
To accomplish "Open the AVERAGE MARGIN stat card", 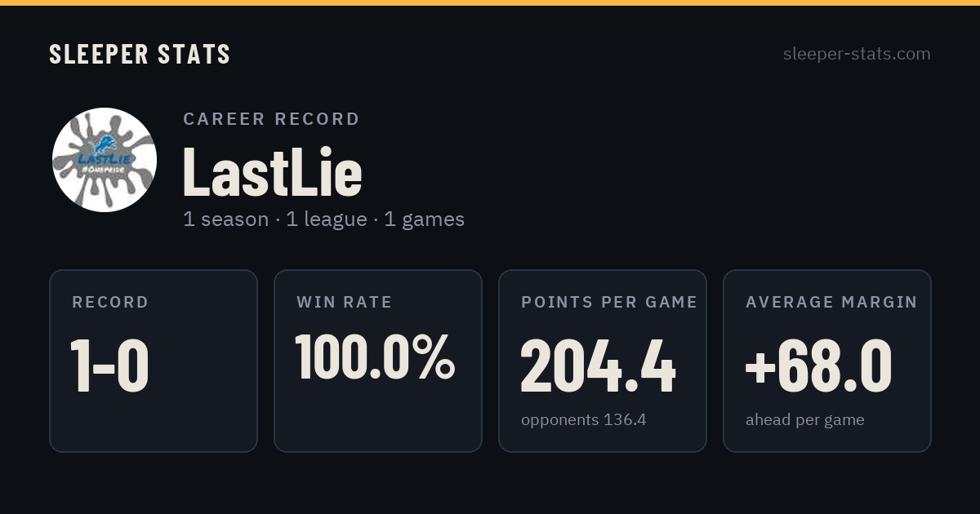I will pos(827,361).
